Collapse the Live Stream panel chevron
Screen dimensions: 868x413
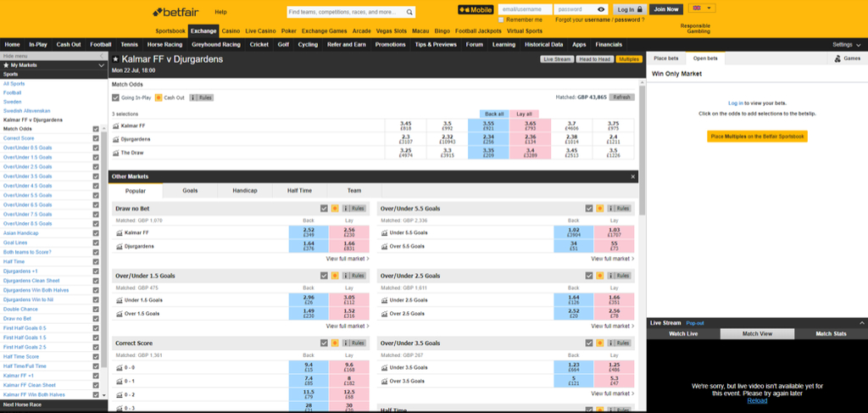(x=861, y=323)
